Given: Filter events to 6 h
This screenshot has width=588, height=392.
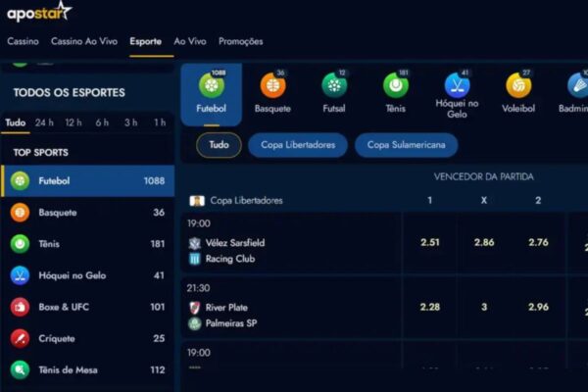Looking at the screenshot, I should point(102,122).
